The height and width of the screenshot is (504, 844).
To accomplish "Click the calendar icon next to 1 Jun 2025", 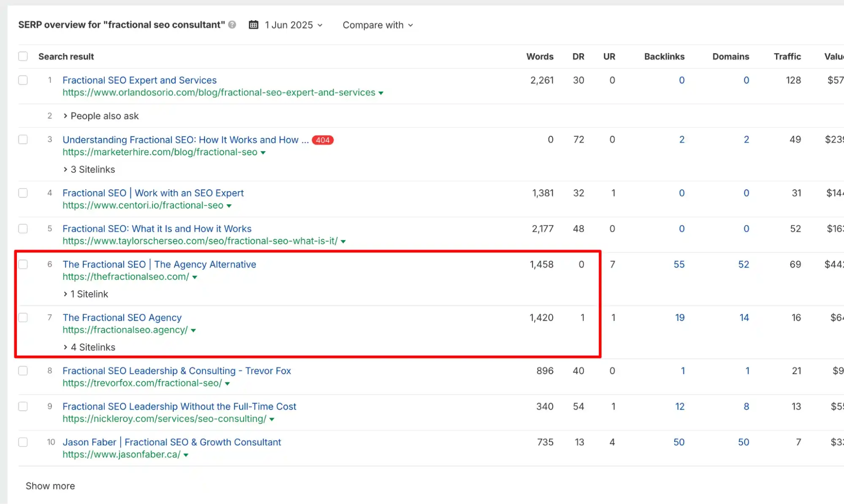I will point(253,25).
